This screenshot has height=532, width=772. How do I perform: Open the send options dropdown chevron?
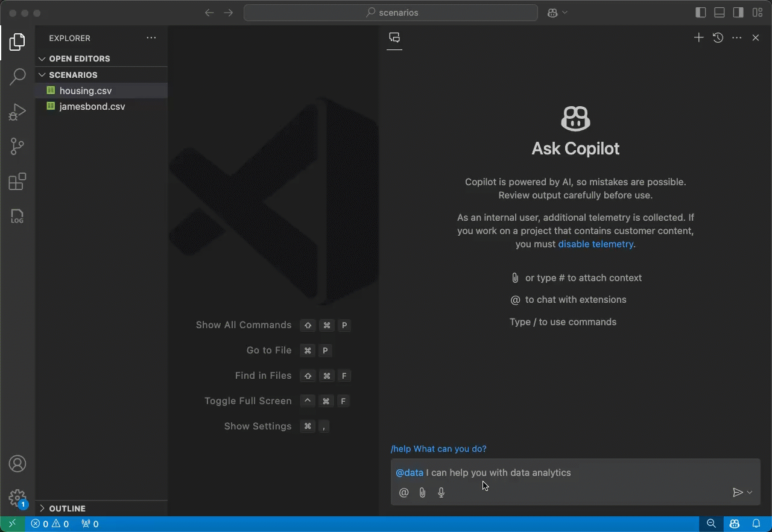click(750, 493)
